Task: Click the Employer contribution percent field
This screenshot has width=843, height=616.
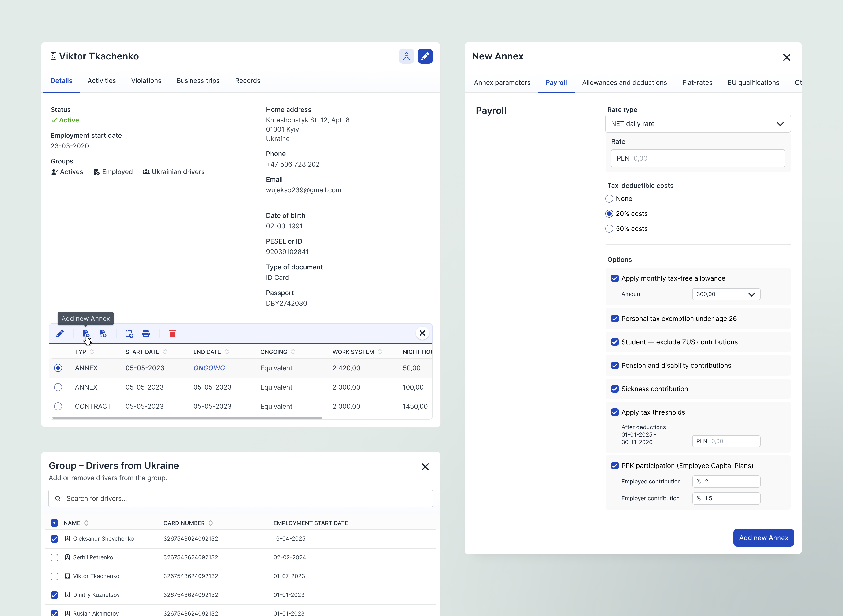Action: pyautogui.click(x=726, y=499)
